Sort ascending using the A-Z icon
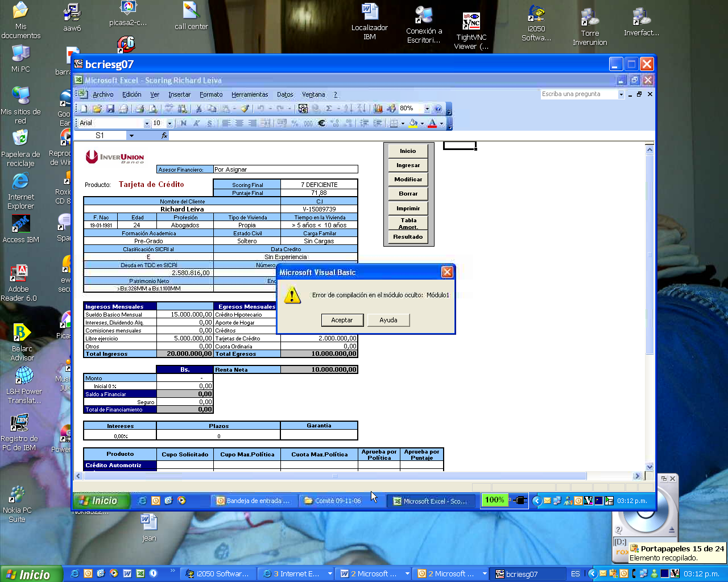Screen dimensions: 728x582 click(x=348, y=109)
